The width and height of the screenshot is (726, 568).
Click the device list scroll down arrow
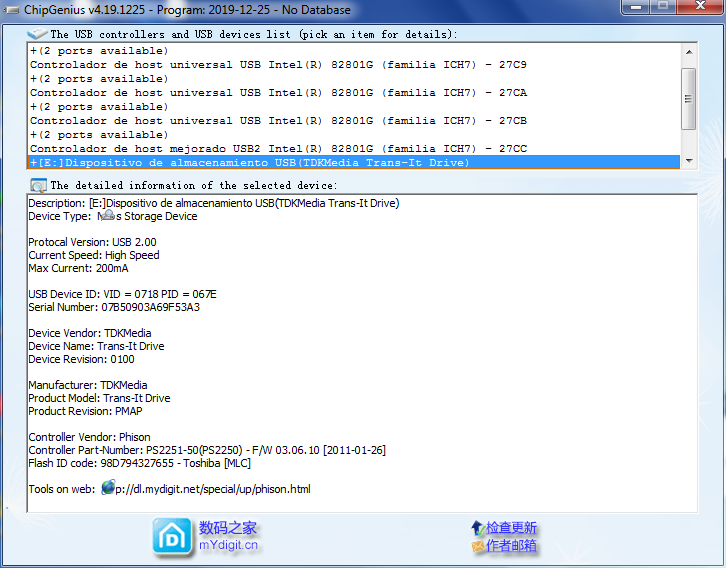tap(689, 161)
